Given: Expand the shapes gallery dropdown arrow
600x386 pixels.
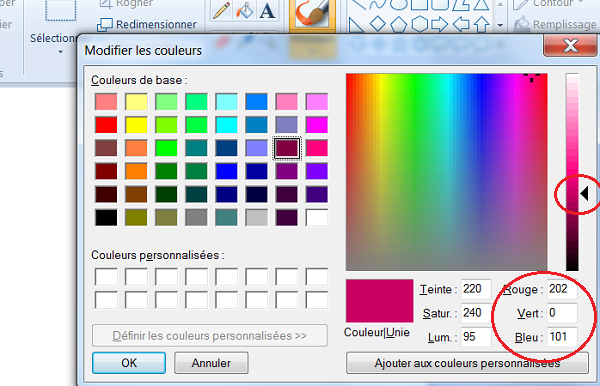Looking at the screenshot, I should tap(500, 26).
